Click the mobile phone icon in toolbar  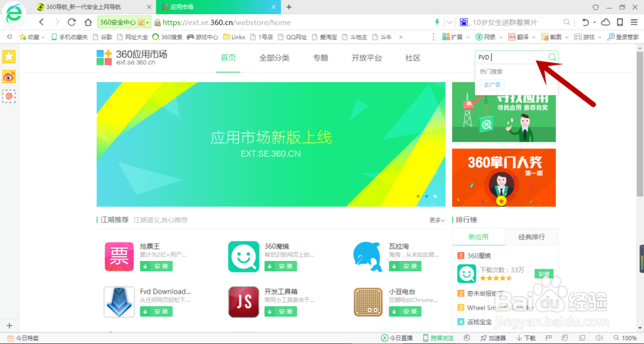pos(620,22)
